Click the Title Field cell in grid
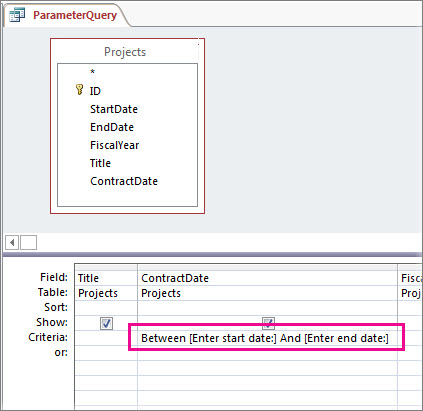Screen dimensions: 423x411 coord(106,278)
